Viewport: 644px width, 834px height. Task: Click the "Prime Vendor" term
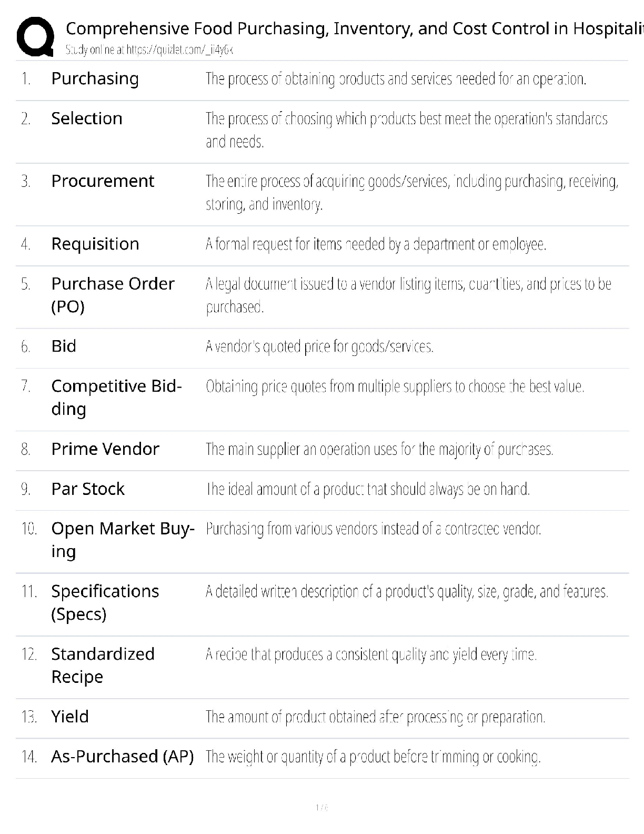(105, 449)
